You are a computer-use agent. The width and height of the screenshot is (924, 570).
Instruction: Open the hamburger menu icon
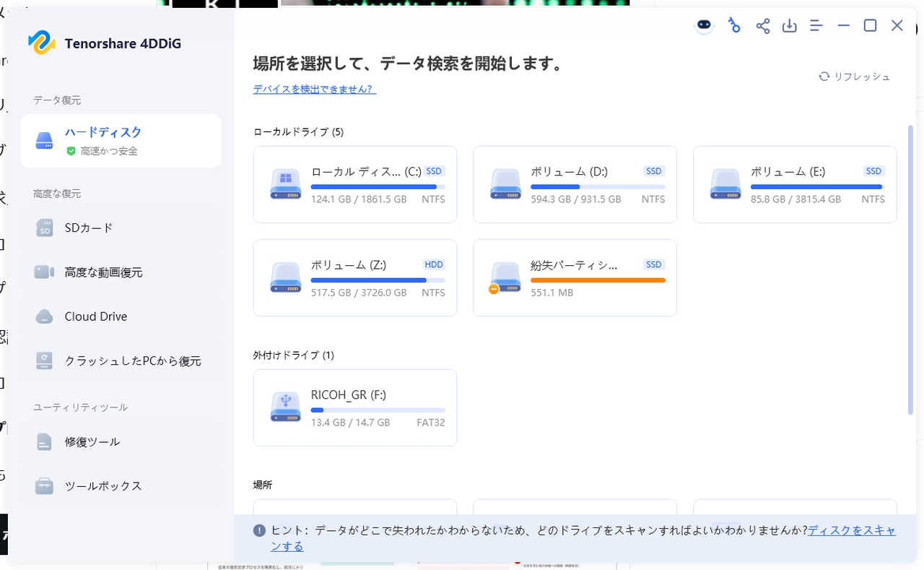pyautogui.click(x=816, y=26)
